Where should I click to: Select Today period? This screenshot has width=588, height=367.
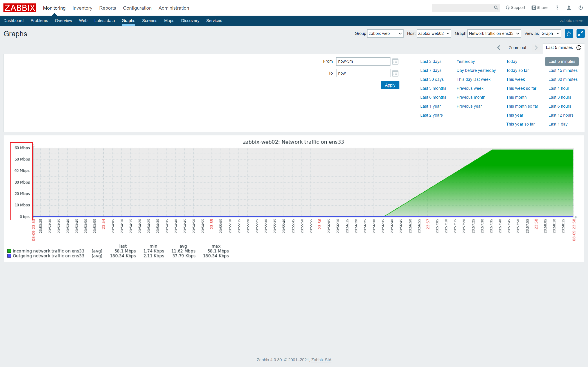pos(512,62)
